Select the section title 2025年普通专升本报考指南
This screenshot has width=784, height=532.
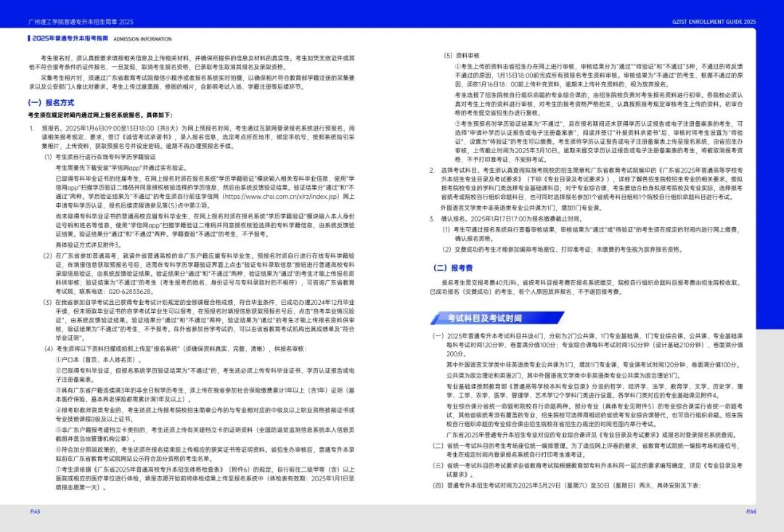70,38
